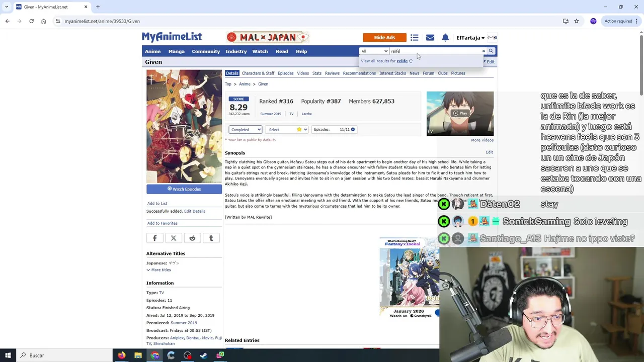Click the Edit Details link

click(195, 211)
